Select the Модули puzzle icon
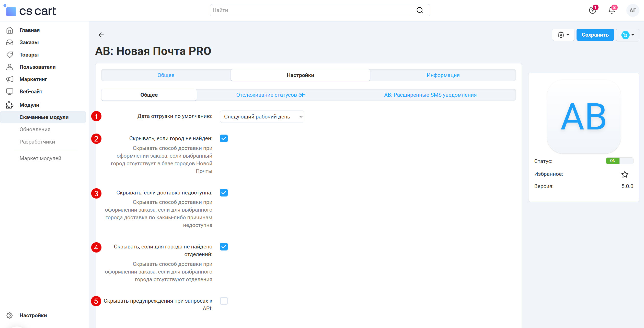644x328 pixels. point(9,105)
